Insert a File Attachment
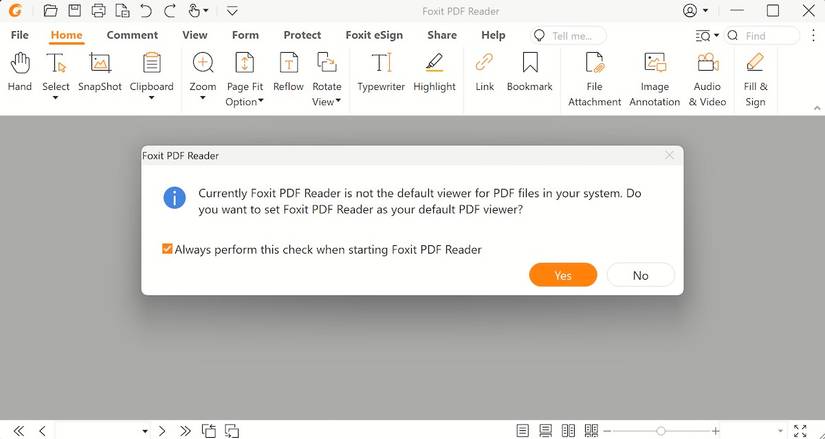This screenshot has width=825, height=439. click(595, 79)
